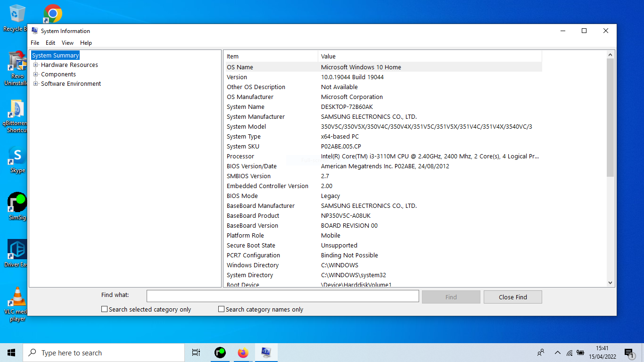The width and height of the screenshot is (644, 362).
Task: Select the BIOS Version/Date row
Action: click(x=384, y=166)
